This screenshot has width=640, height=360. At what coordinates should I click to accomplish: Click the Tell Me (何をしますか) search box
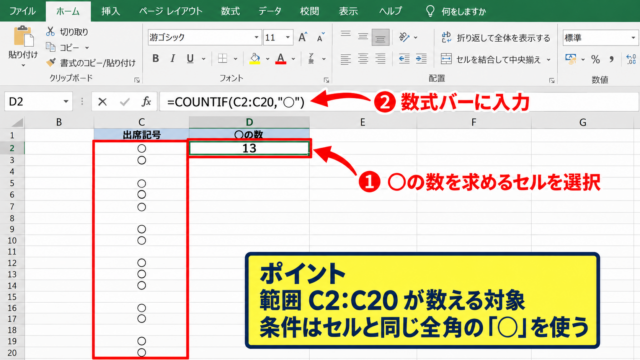pos(456,11)
